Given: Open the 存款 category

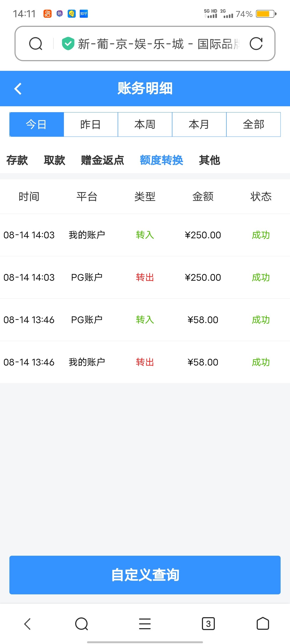Looking at the screenshot, I should [x=17, y=160].
